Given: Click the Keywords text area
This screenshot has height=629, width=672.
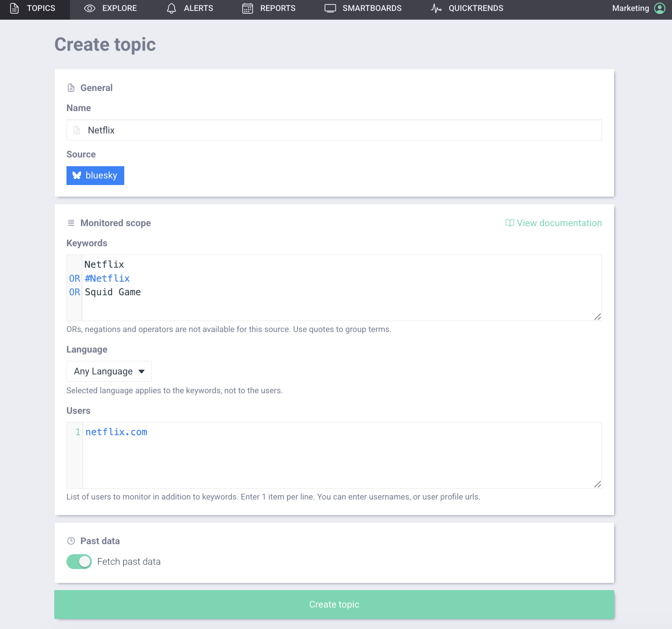Looking at the screenshot, I should point(334,288).
